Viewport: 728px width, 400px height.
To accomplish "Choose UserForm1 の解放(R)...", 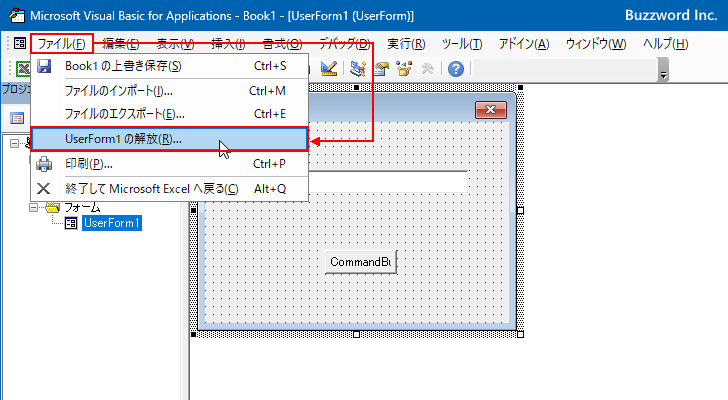I will [169, 139].
